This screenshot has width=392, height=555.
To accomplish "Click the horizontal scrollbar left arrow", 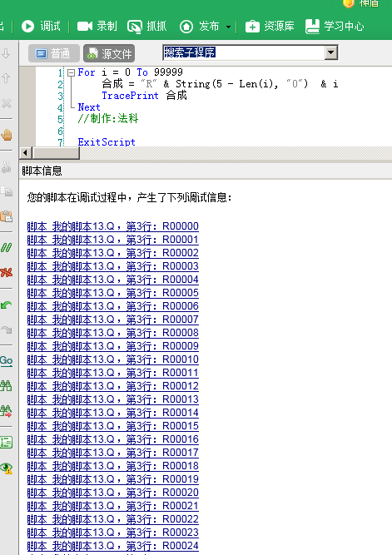I will pyautogui.click(x=25, y=153).
